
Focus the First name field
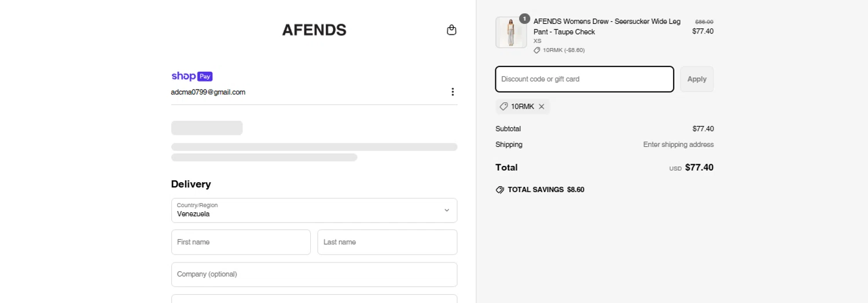point(241,242)
